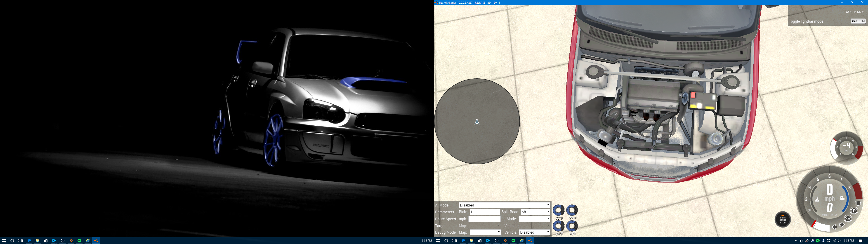Click the left turn signal arrow
Image resolution: width=868 pixels, height=244 pixels.
click(x=834, y=227)
